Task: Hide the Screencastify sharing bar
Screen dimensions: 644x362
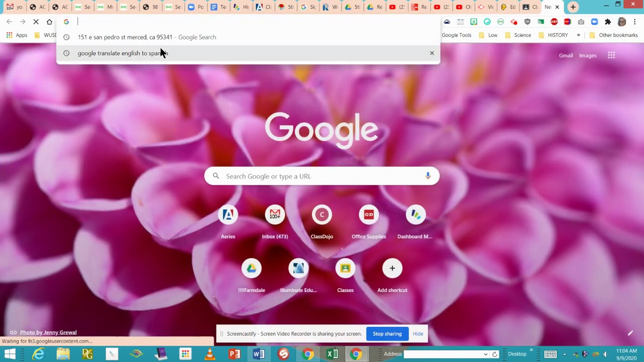Action: (418, 334)
